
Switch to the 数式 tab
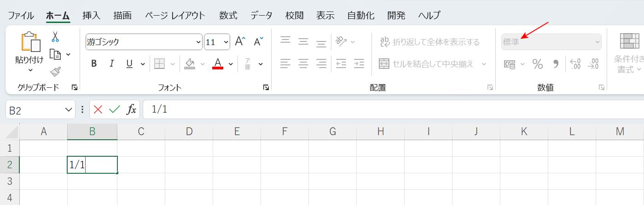click(x=228, y=16)
